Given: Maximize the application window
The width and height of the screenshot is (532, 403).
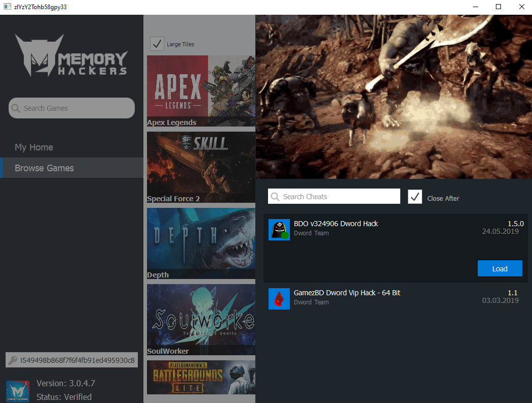Looking at the screenshot, I should (498, 7).
